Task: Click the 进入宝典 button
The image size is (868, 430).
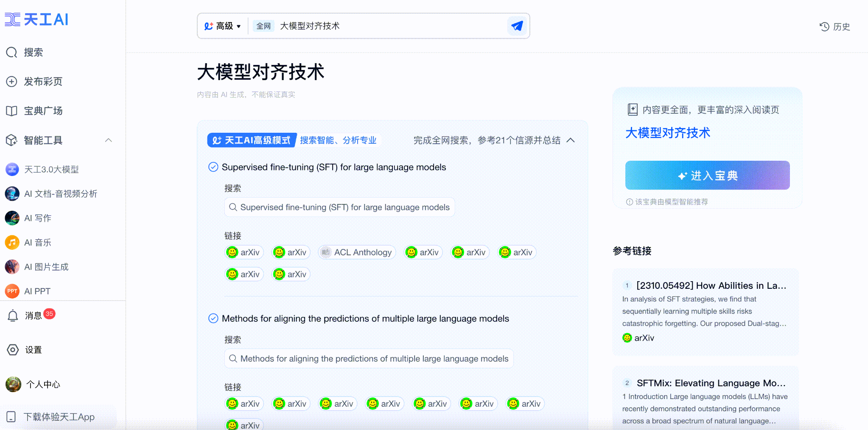Action: click(706, 175)
